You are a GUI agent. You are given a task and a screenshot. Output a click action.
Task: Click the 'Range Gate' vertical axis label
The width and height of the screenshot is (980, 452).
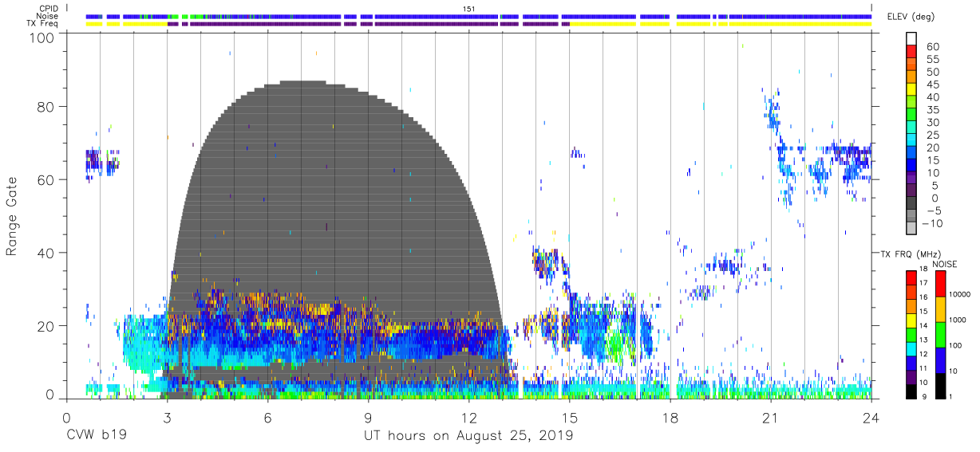tap(11, 216)
